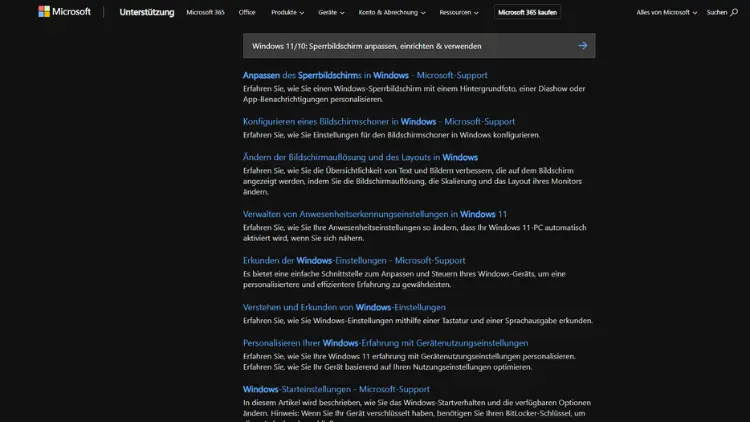Click description about Bildschirmschoner konfigurieren

(x=391, y=135)
